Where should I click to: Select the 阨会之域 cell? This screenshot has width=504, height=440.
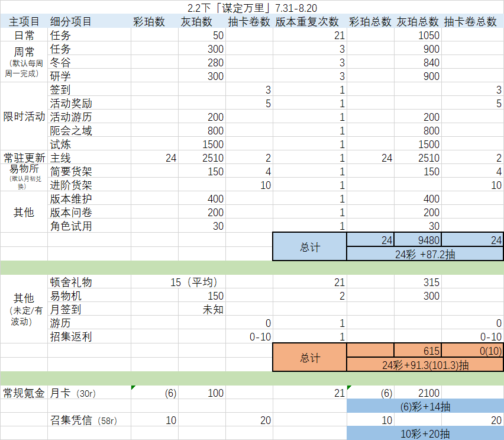pyautogui.click(x=89, y=130)
